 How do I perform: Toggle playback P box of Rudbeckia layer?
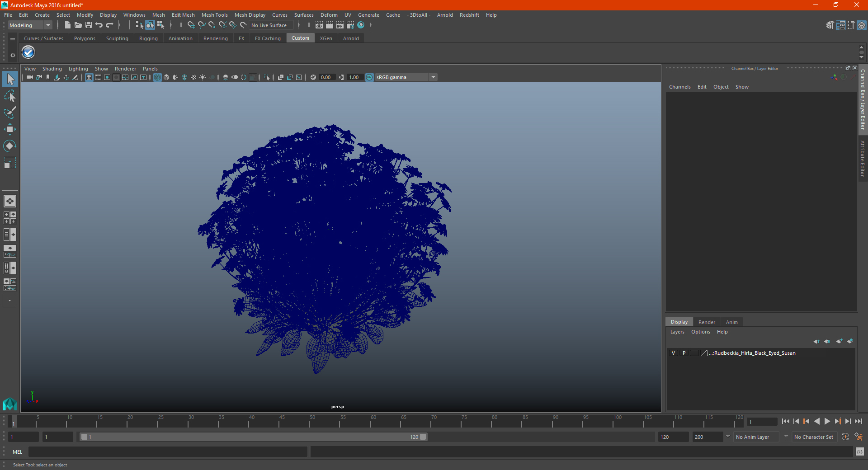coord(684,353)
